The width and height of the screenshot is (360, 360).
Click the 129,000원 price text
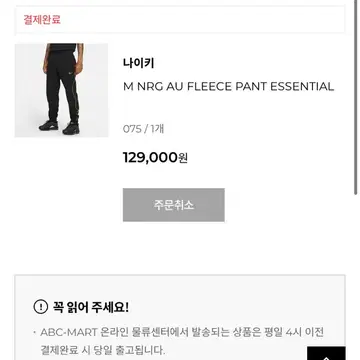pyautogui.click(x=155, y=157)
